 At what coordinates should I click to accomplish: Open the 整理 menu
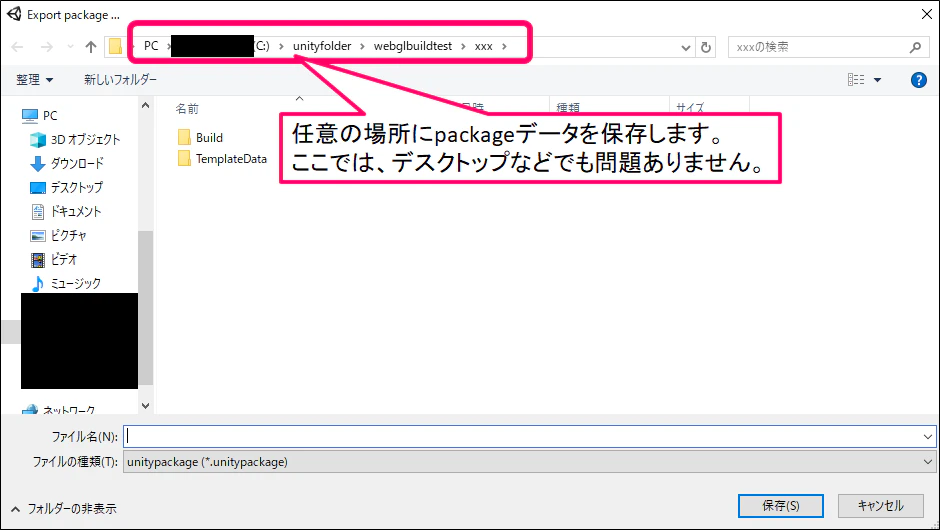[34, 80]
